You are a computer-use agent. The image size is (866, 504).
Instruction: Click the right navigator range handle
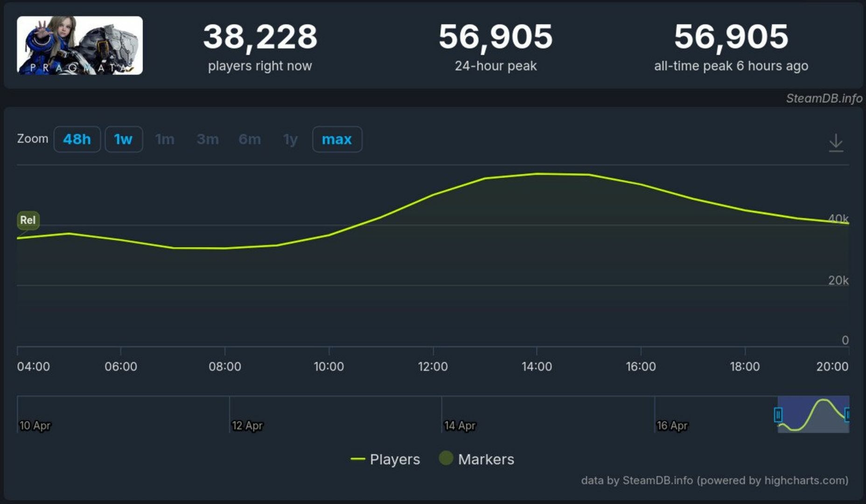(847, 414)
